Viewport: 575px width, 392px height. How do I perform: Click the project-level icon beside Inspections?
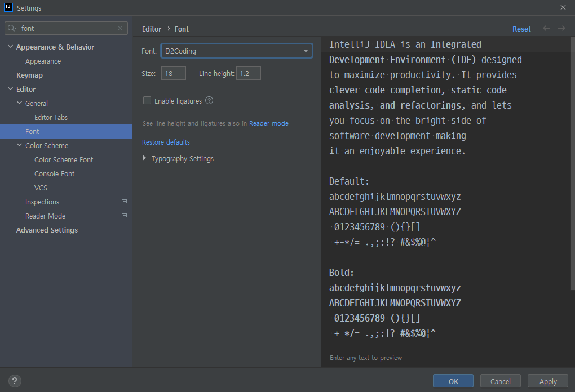click(x=125, y=201)
